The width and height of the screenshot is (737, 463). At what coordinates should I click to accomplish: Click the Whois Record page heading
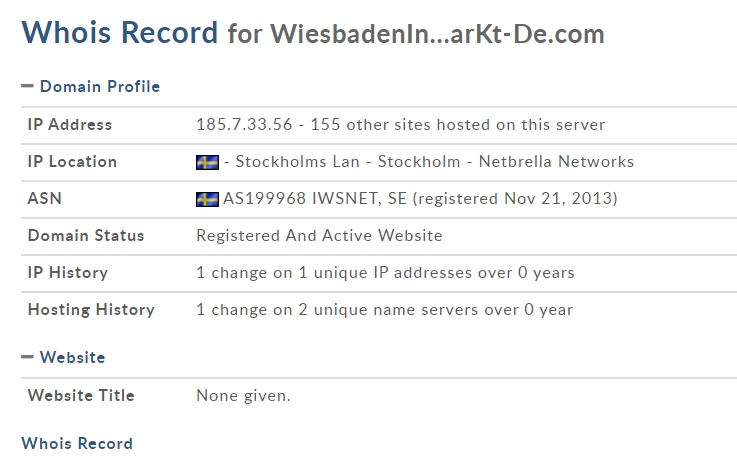[x=120, y=32]
